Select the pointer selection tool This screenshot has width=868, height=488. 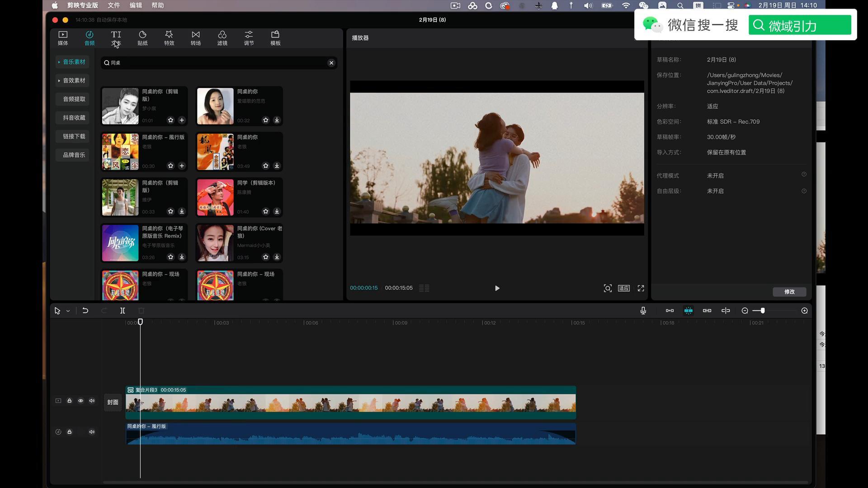57,311
